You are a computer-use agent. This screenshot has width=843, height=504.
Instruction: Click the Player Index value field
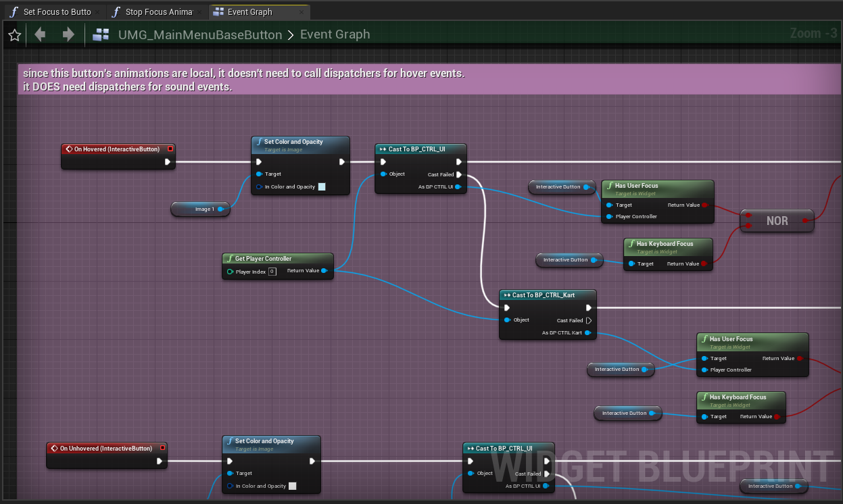point(272,272)
